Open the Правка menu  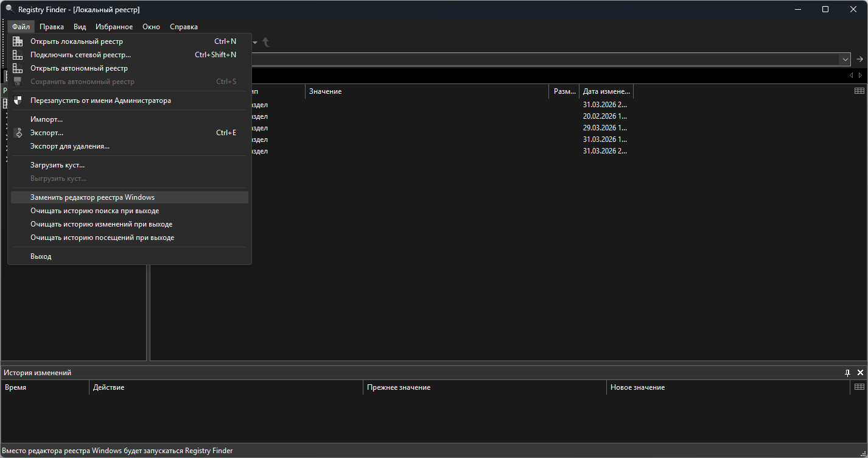(x=52, y=27)
